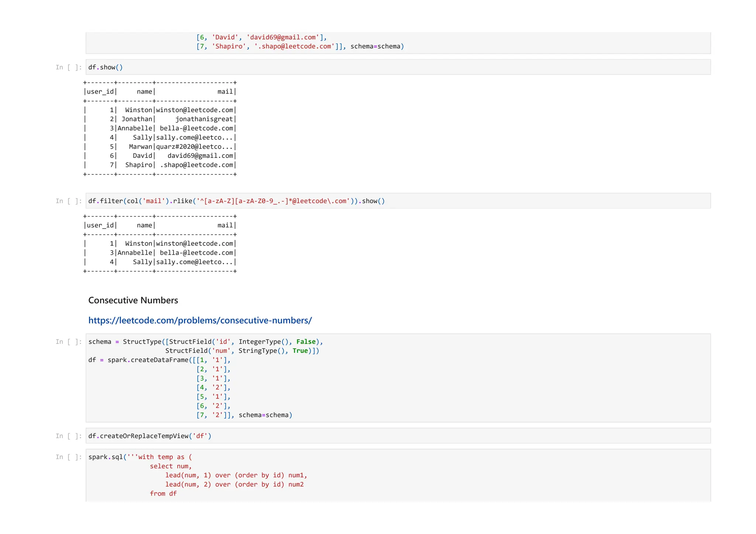Click the df.filter rlike code cell

pos(398,201)
